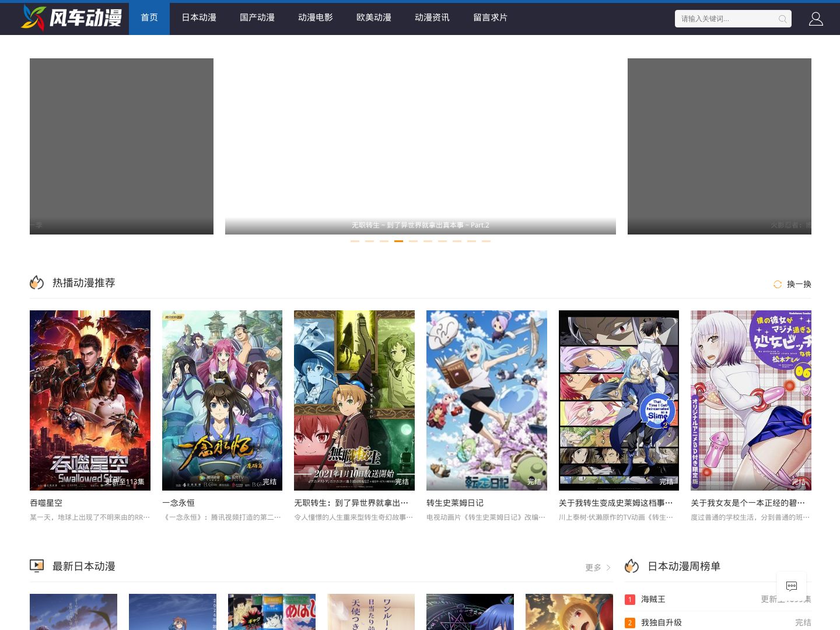The width and height of the screenshot is (840, 630).
Task: Open 我独自升级 in weekly ranking
Action: point(661,622)
